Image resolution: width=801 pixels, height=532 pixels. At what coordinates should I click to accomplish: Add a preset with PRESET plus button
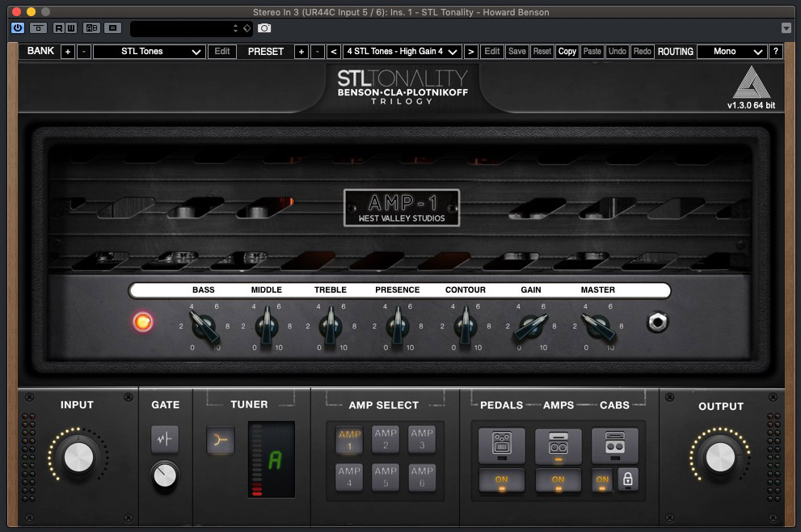click(301, 52)
